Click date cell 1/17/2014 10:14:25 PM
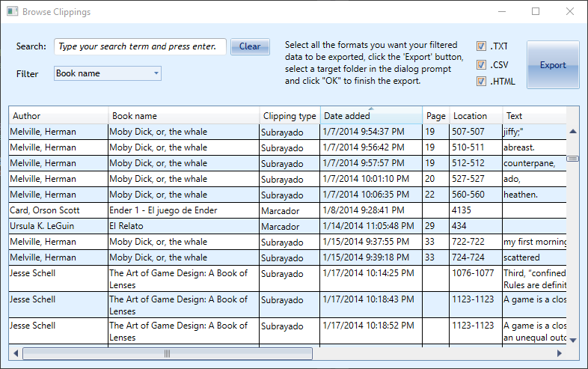Image resolution: width=588 pixels, height=369 pixels. click(371, 278)
